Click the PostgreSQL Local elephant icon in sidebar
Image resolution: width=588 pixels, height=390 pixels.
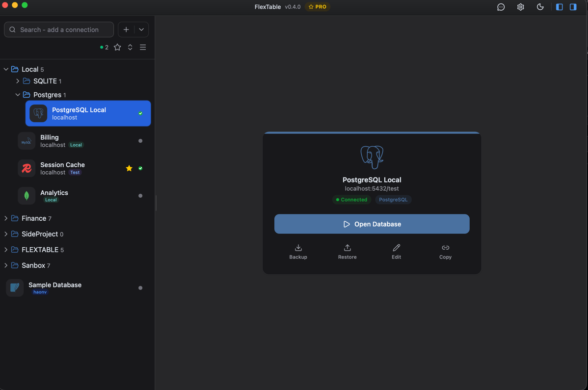38,113
